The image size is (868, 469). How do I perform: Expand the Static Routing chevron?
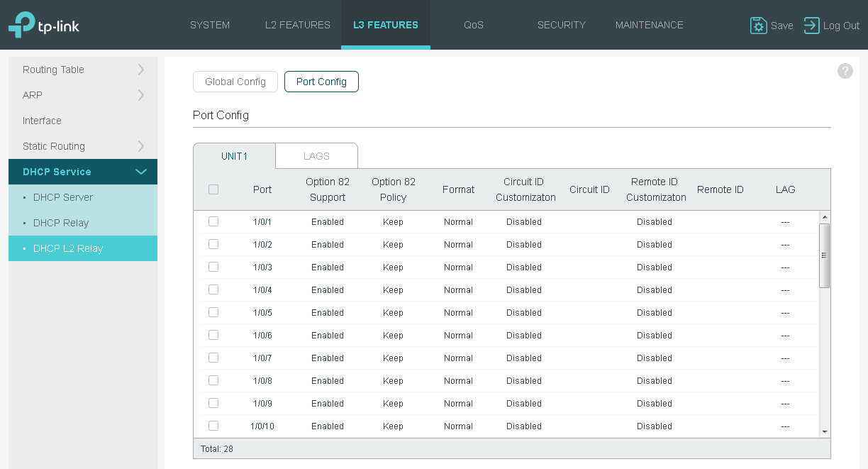[x=140, y=146]
